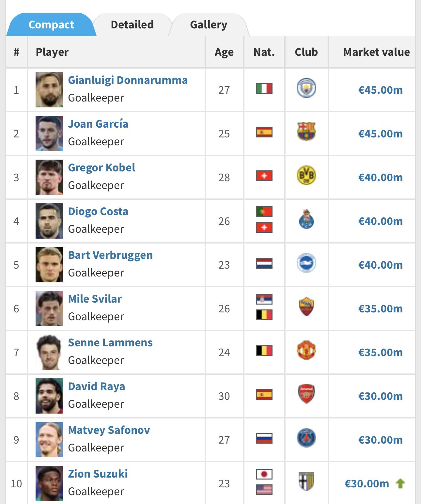
Task: Click the Japan flag for Zion Suzuki
Action: pos(264,474)
